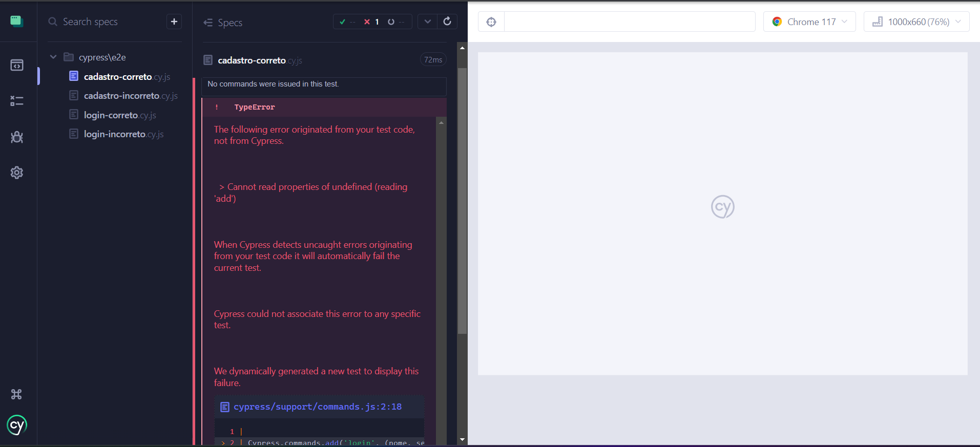This screenshot has width=980, height=447.
Task: Create a new spec with plus button
Action: tap(174, 22)
